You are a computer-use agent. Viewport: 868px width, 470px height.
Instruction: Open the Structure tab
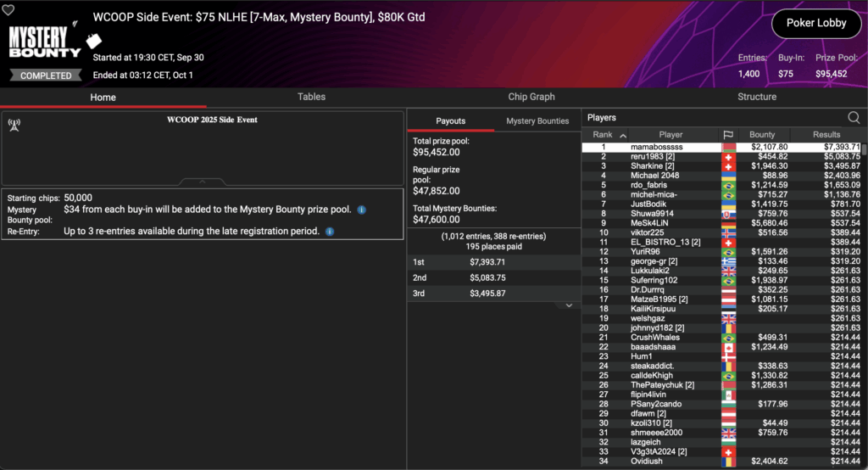757,97
